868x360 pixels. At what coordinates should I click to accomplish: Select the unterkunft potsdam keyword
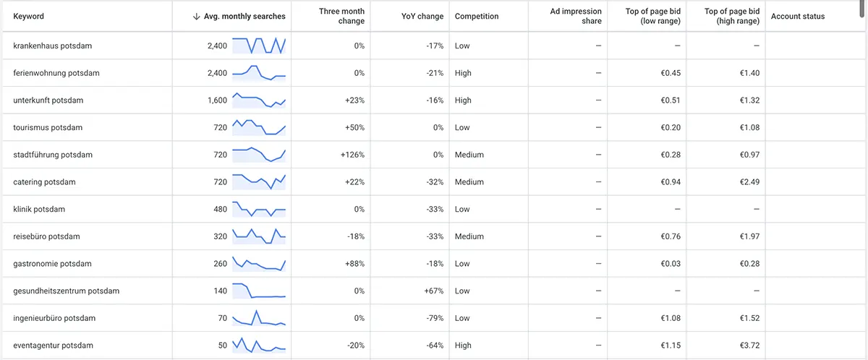click(x=48, y=100)
